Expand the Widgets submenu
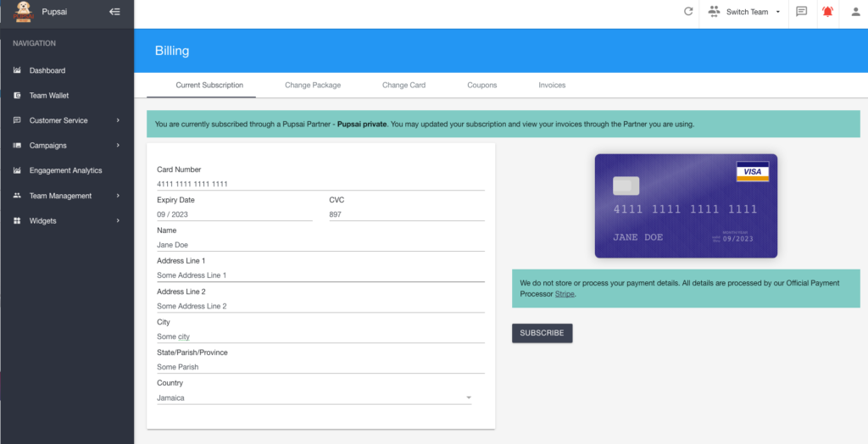Viewport: 868px width, 444px height. 118,221
